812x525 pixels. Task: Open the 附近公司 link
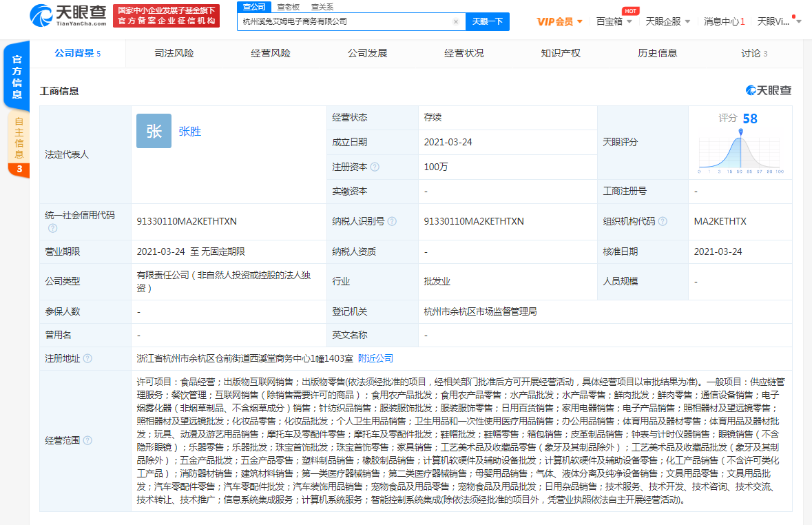[375, 358]
